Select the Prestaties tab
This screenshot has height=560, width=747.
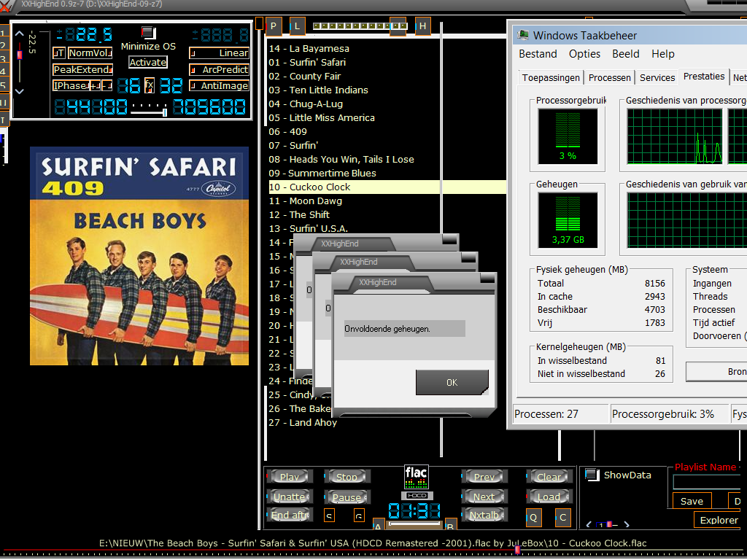(x=704, y=76)
